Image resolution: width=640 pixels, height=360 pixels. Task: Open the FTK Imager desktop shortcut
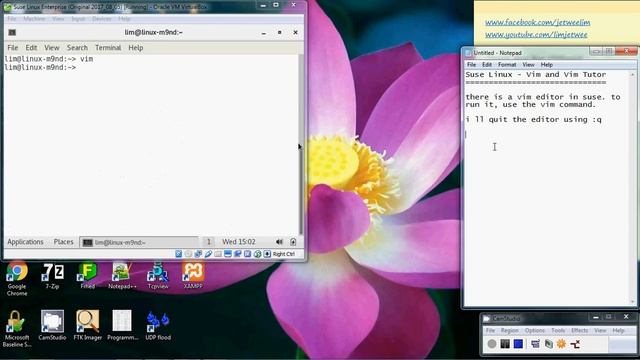pyautogui.click(x=87, y=325)
